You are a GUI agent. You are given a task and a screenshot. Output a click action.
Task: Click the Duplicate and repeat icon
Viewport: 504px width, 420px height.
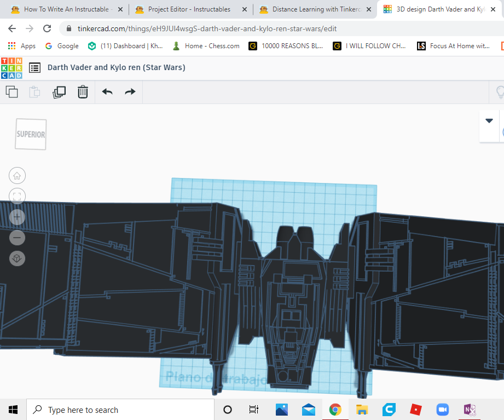coord(59,92)
